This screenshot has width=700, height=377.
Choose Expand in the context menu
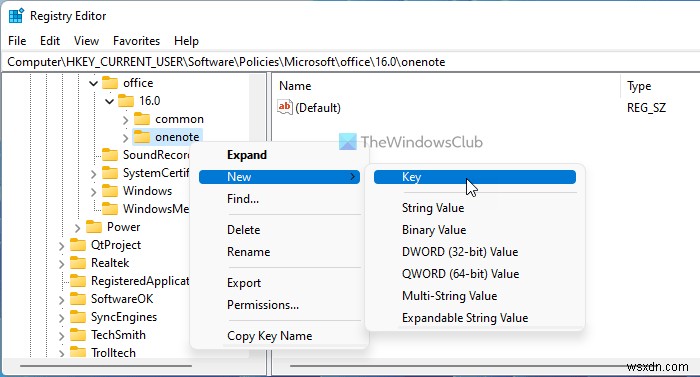pos(279,155)
